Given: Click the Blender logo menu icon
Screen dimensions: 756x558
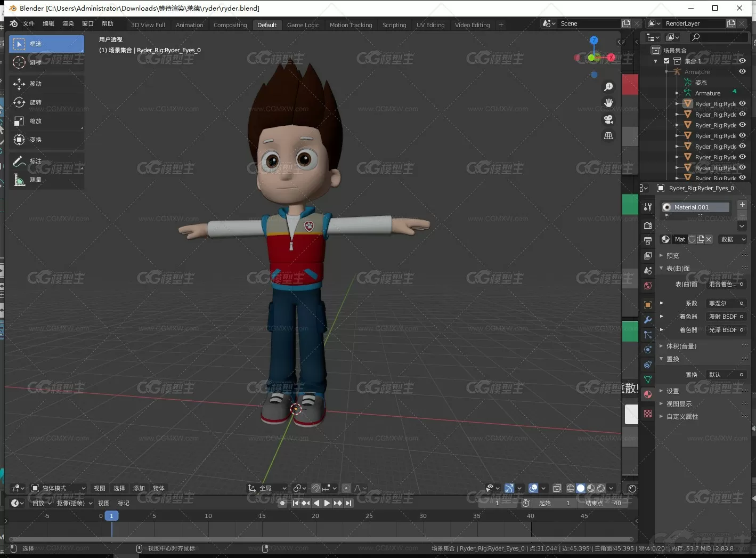Looking at the screenshot, I should (14, 24).
